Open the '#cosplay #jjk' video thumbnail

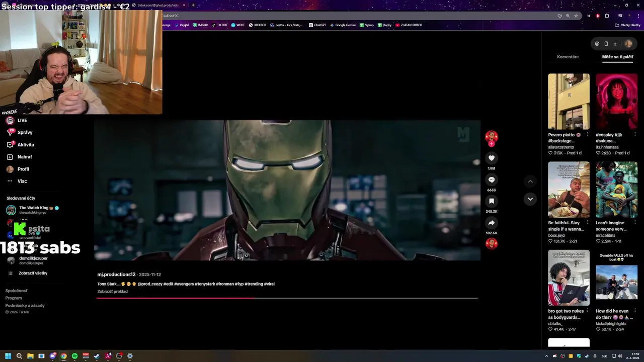pyautogui.click(x=616, y=102)
